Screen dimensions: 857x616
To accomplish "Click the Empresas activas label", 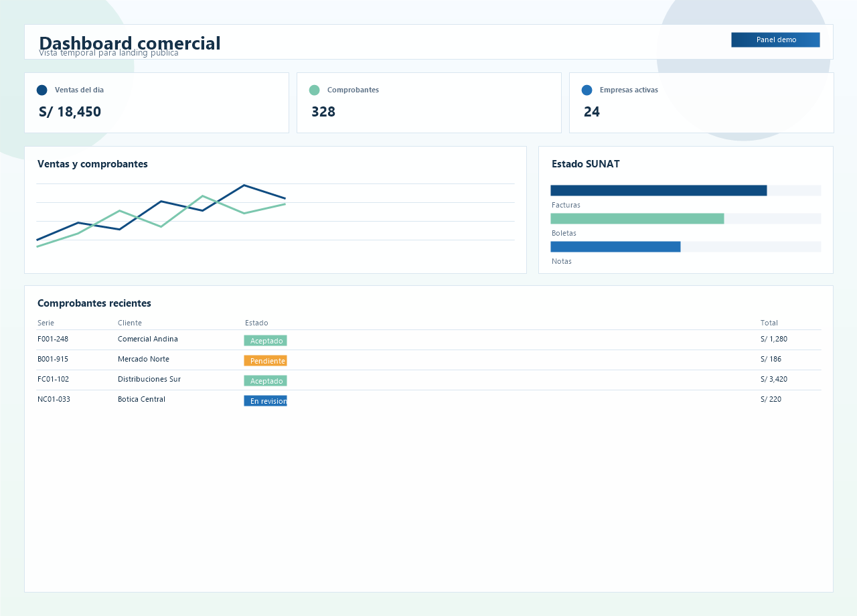I will click(629, 90).
